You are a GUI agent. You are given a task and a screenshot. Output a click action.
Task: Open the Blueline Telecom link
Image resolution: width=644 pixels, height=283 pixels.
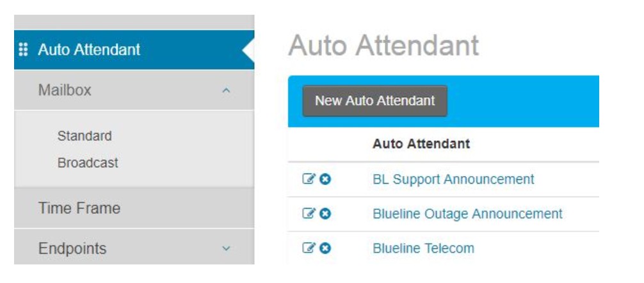pyautogui.click(x=423, y=248)
